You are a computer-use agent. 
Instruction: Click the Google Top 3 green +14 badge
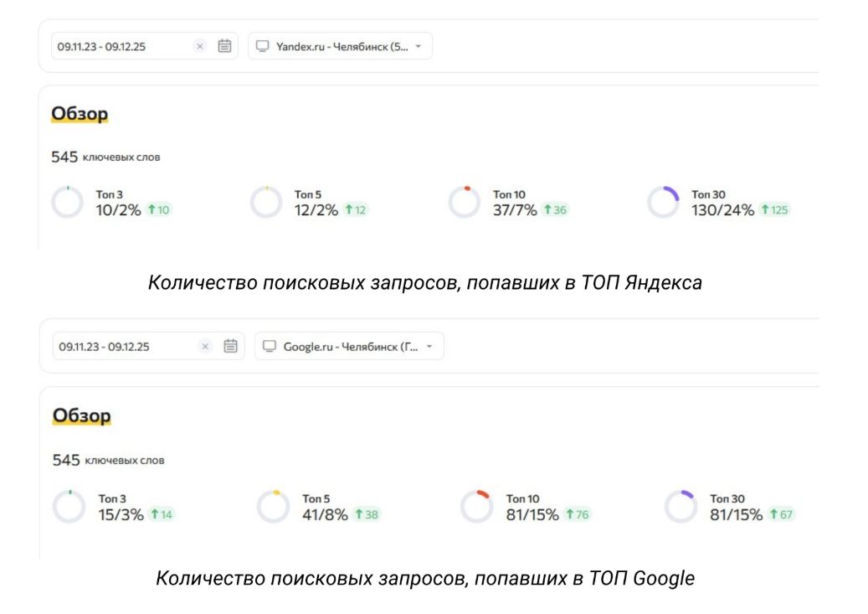click(x=161, y=514)
